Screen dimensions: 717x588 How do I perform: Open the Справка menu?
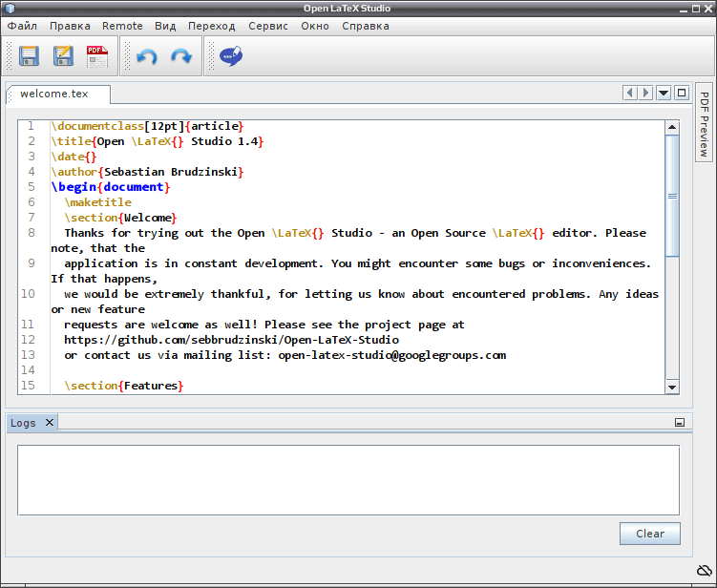click(366, 26)
